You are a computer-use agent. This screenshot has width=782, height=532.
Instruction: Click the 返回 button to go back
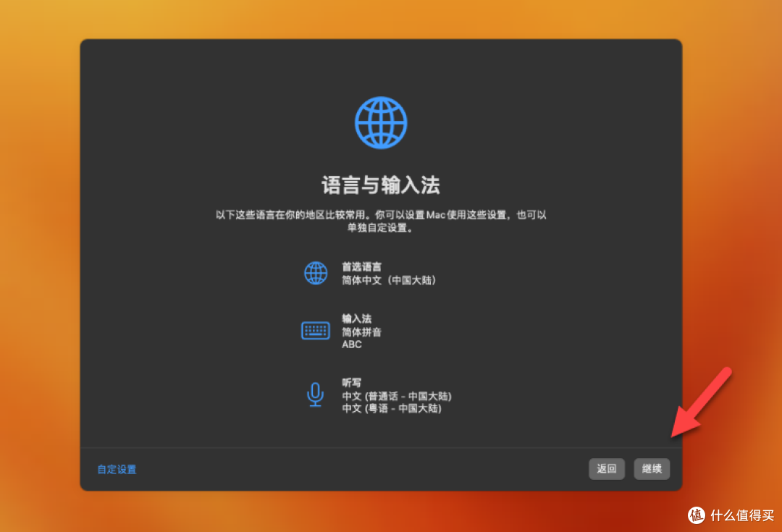(606, 469)
